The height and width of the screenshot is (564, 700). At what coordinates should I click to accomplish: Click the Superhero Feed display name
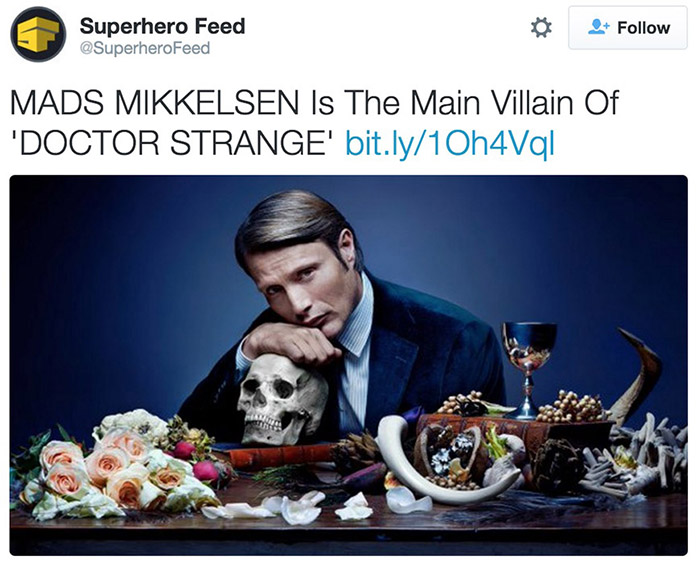(x=162, y=25)
